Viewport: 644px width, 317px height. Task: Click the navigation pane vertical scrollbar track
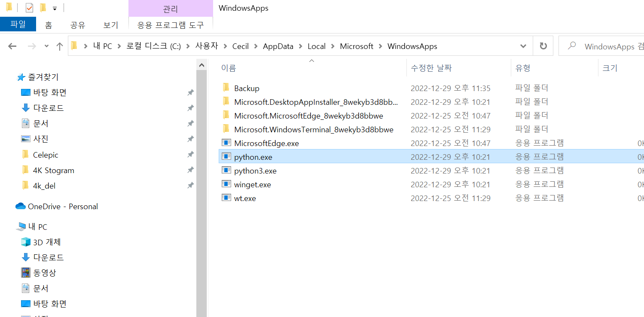click(201, 193)
